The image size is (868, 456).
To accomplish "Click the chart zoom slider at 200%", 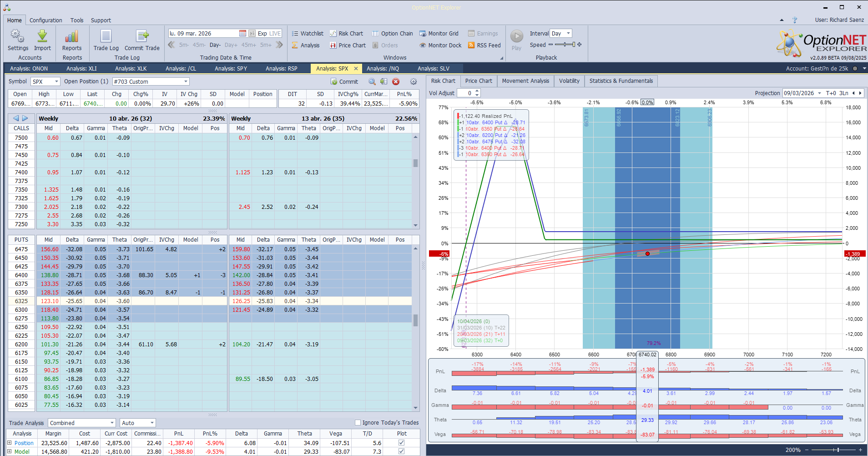I will tap(833, 450).
